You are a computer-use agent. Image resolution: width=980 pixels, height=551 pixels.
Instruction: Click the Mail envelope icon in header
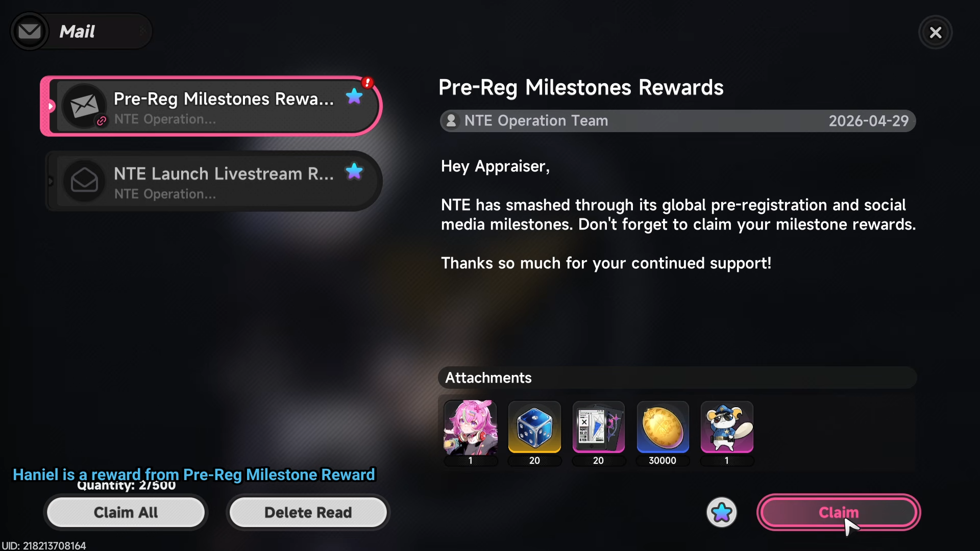(30, 32)
